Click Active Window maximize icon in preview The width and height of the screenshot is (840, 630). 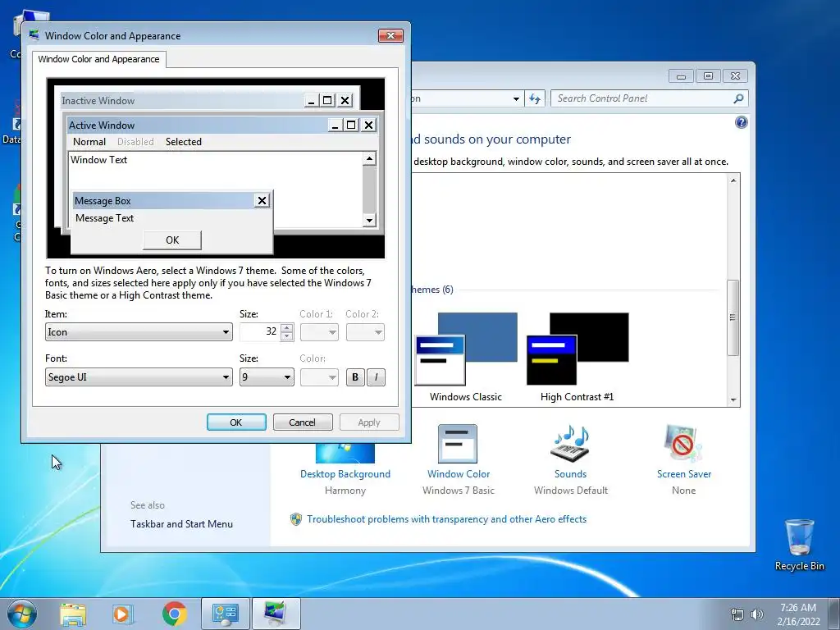351,125
